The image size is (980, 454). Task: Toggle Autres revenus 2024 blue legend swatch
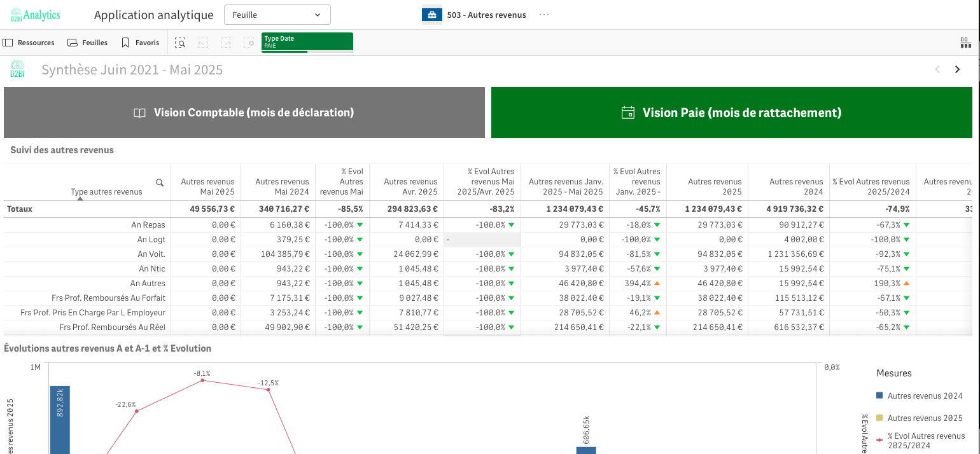pyautogui.click(x=879, y=396)
